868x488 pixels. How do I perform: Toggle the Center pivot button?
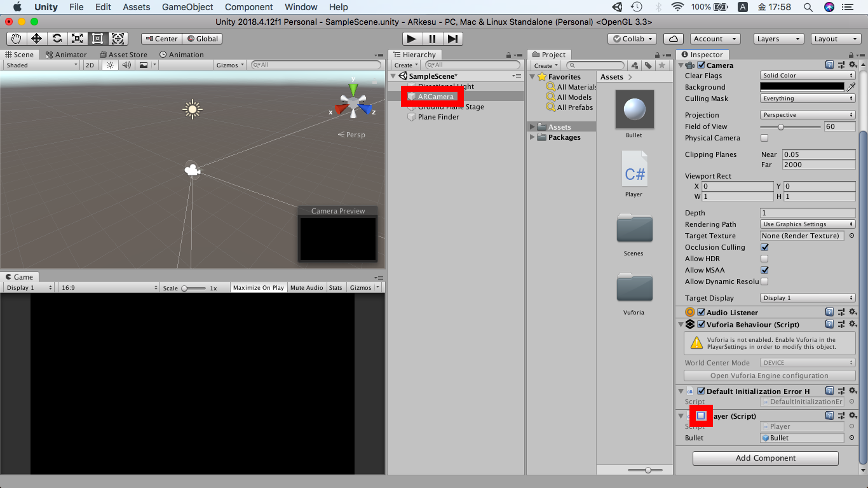tap(161, 39)
